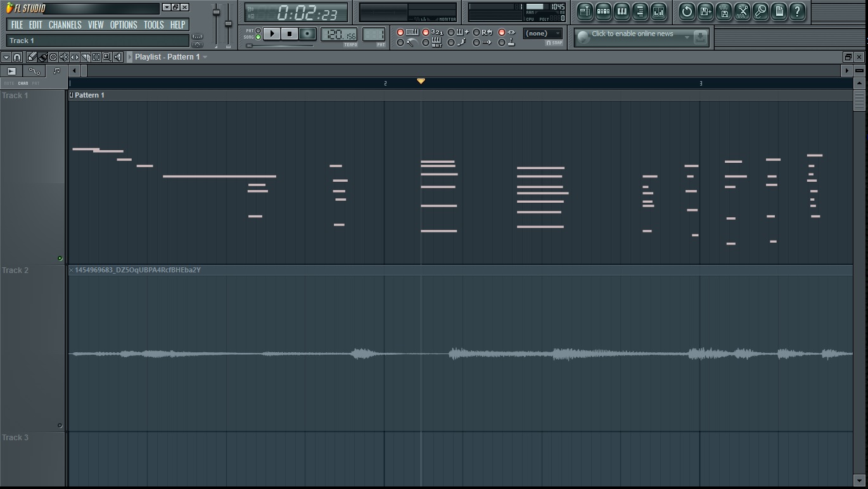
Task: Open the global SNAP (none) dropdown
Action: 543,34
